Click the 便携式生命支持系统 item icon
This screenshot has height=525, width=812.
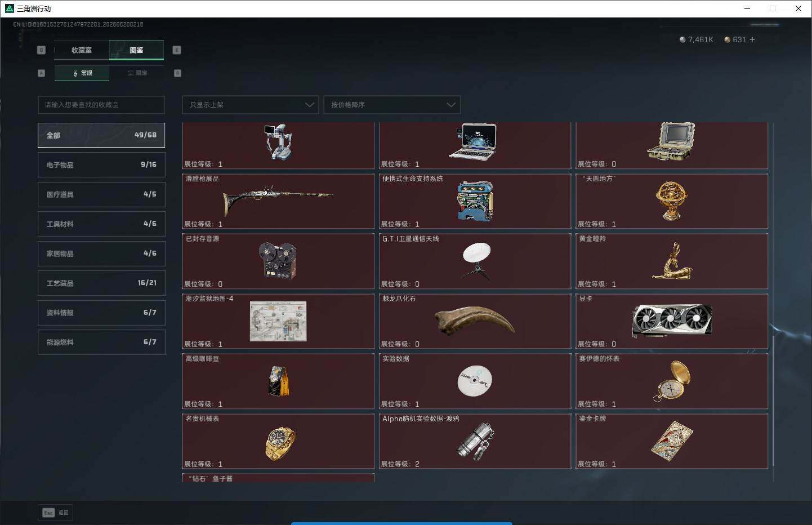click(475, 202)
